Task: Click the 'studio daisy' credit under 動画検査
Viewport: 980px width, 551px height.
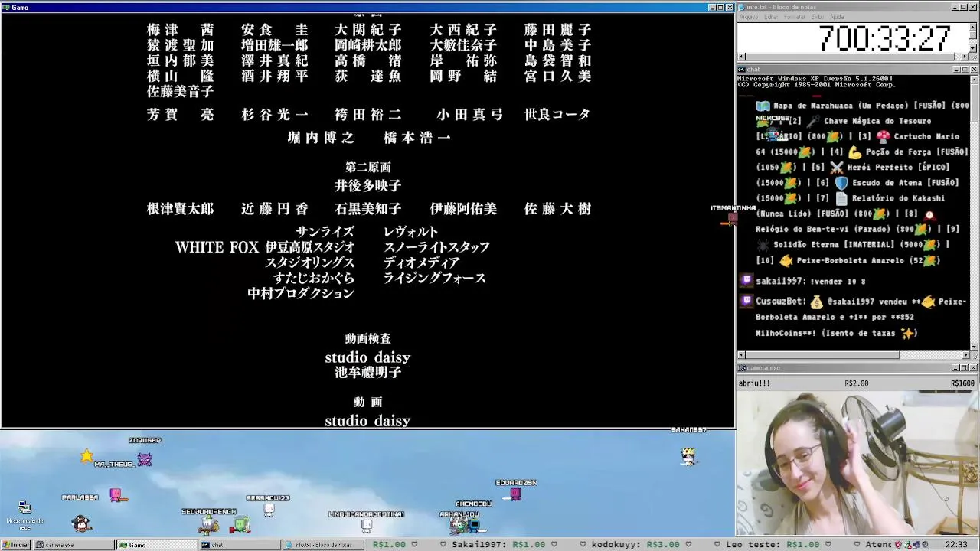Action: coord(367,357)
